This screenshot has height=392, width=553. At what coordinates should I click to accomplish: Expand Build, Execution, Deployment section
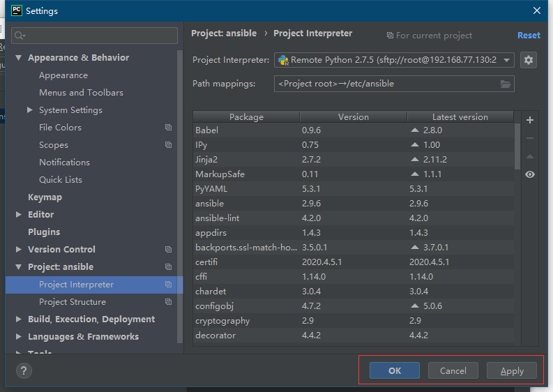19,319
